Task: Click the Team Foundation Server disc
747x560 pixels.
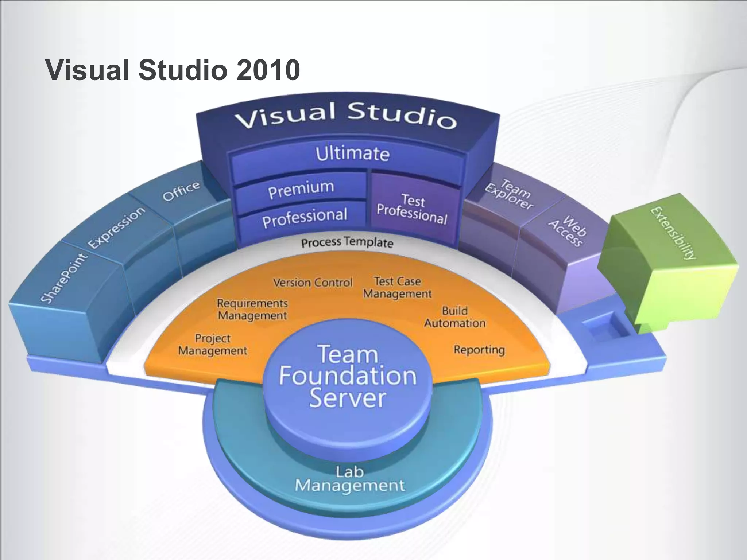Action: tap(348, 376)
